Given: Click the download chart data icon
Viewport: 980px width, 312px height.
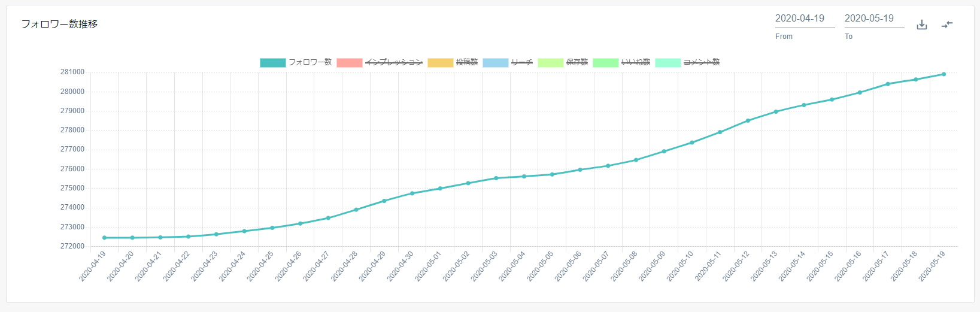Looking at the screenshot, I should 922,25.
